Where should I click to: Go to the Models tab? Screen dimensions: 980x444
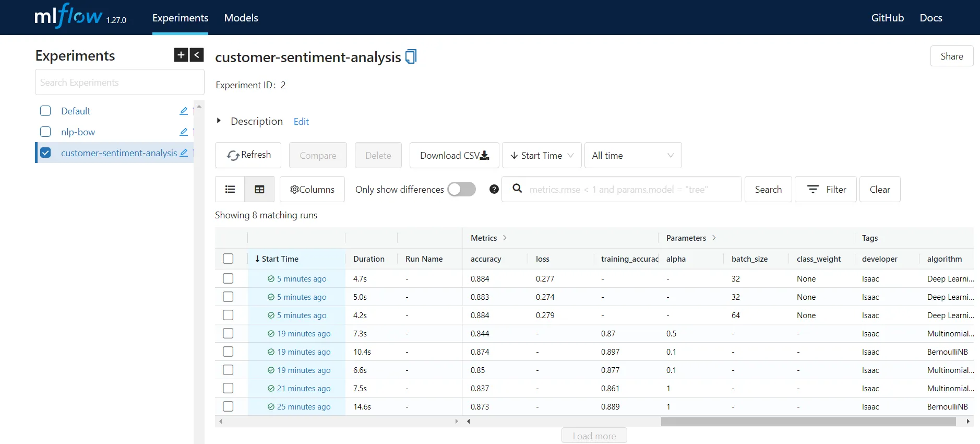tap(241, 18)
